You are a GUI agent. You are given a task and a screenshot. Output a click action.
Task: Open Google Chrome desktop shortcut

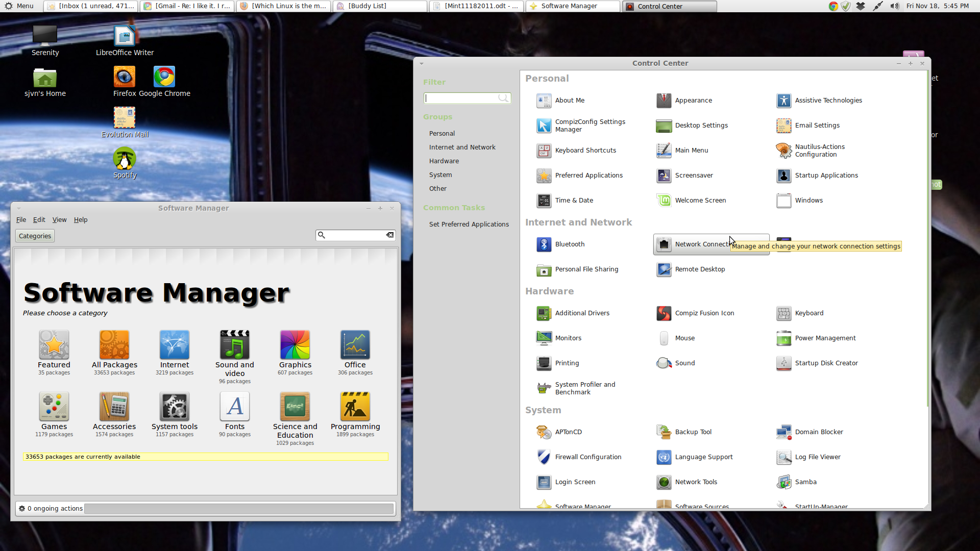(x=164, y=82)
